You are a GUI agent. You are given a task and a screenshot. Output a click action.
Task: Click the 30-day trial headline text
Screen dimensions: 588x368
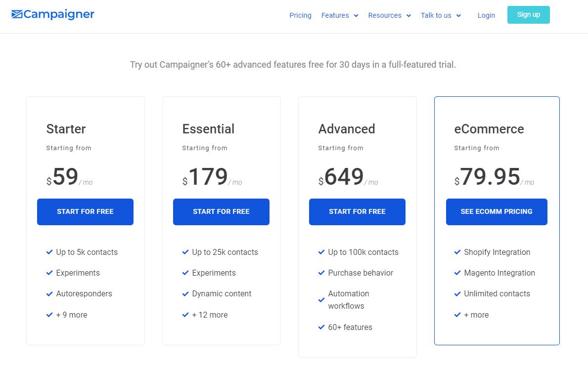tap(293, 65)
